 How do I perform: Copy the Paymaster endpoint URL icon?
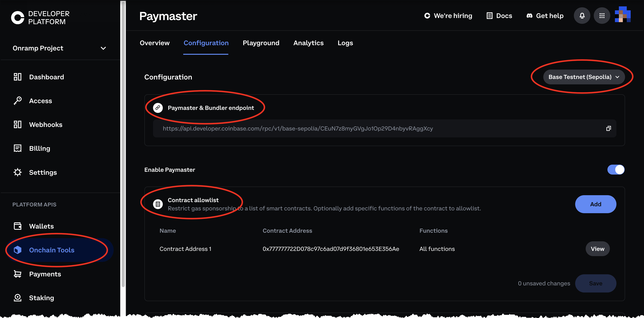[608, 128]
